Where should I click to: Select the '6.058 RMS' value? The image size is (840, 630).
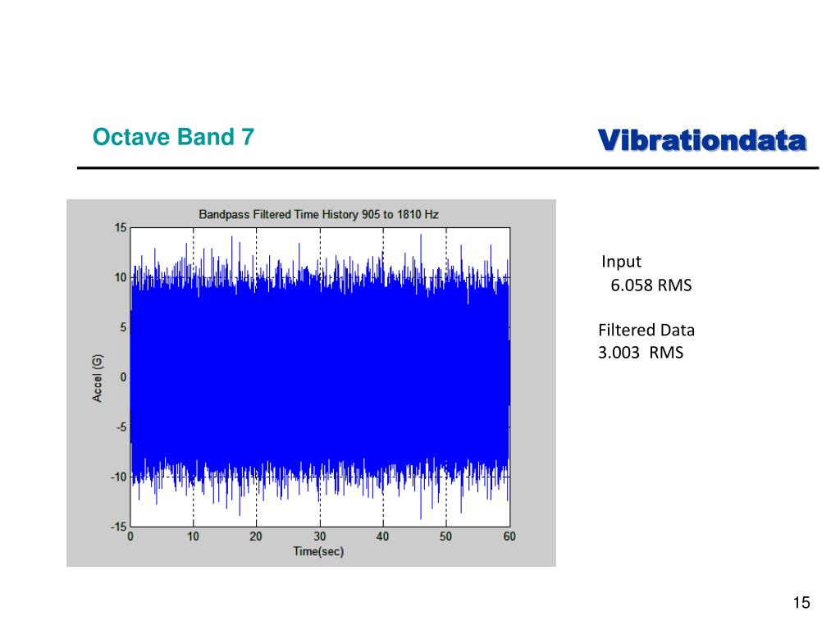click(651, 285)
